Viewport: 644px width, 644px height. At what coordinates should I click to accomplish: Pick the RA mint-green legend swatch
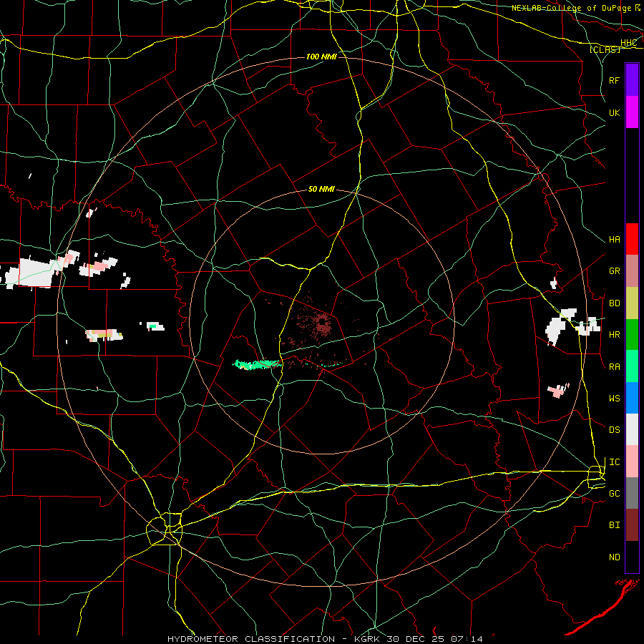(x=632, y=366)
